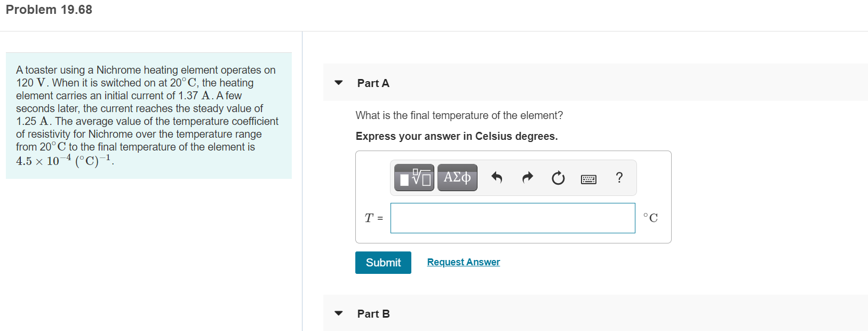This screenshot has width=868, height=331.
Task: Click the Request Answer link
Action: [463, 262]
